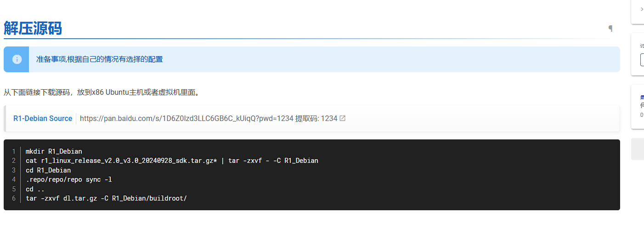Click the pilcrow anchor icon beside 解压源码
The image size is (644, 242).
[x=610, y=29]
